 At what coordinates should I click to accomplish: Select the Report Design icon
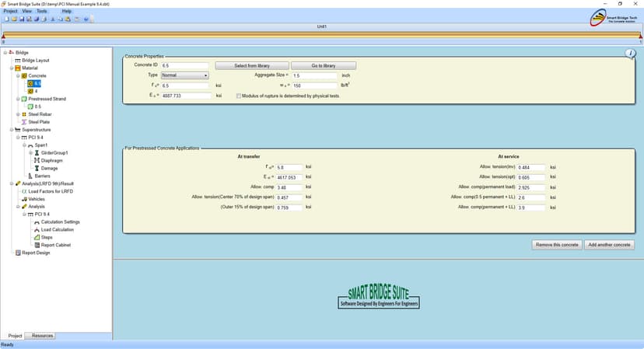[x=18, y=253]
